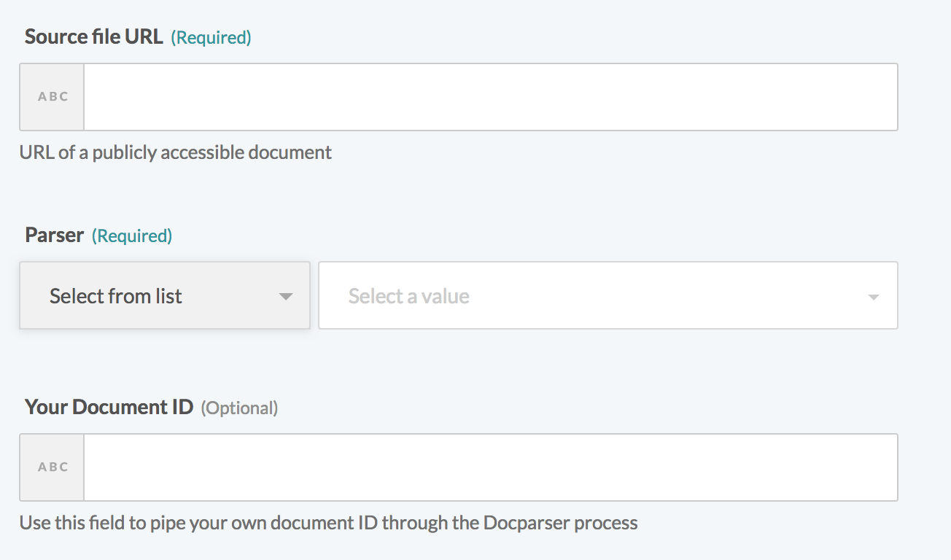This screenshot has height=560, width=951.
Task: Click the Source file URL label
Action: tap(93, 37)
